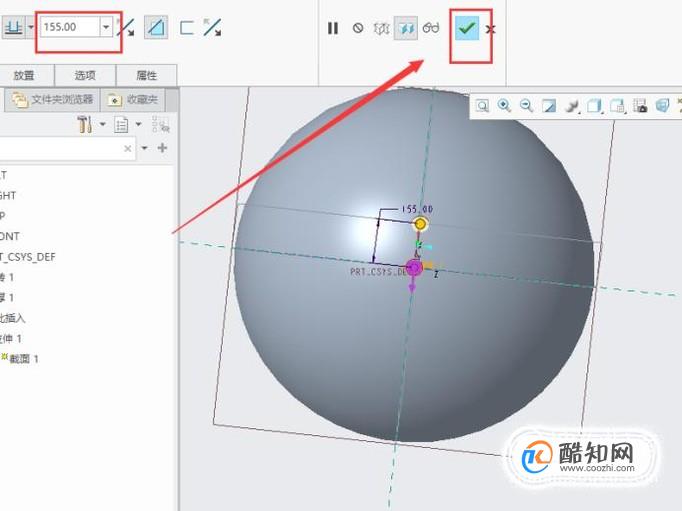Cancel the feature with X button
Viewport: 682px width, 511px height.
pos(490,29)
